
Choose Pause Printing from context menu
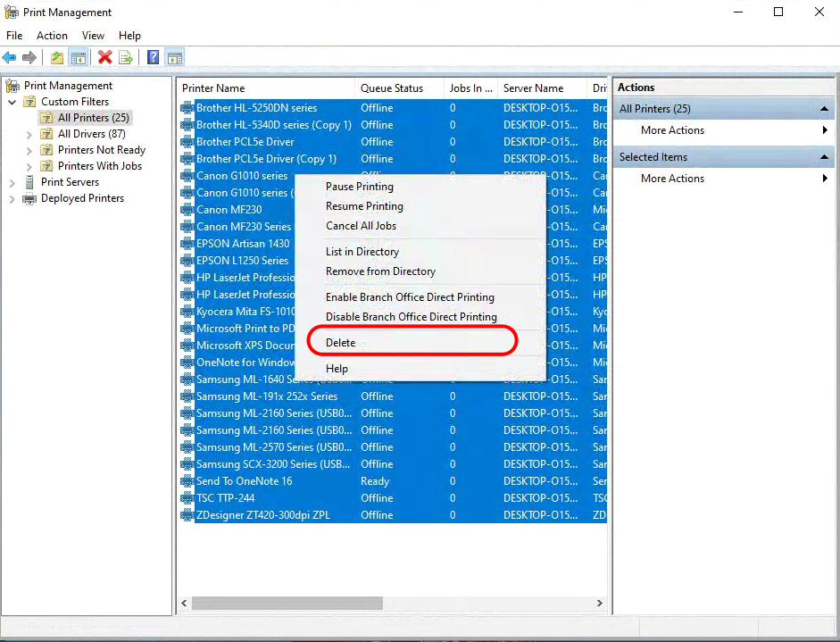[x=420, y=187]
